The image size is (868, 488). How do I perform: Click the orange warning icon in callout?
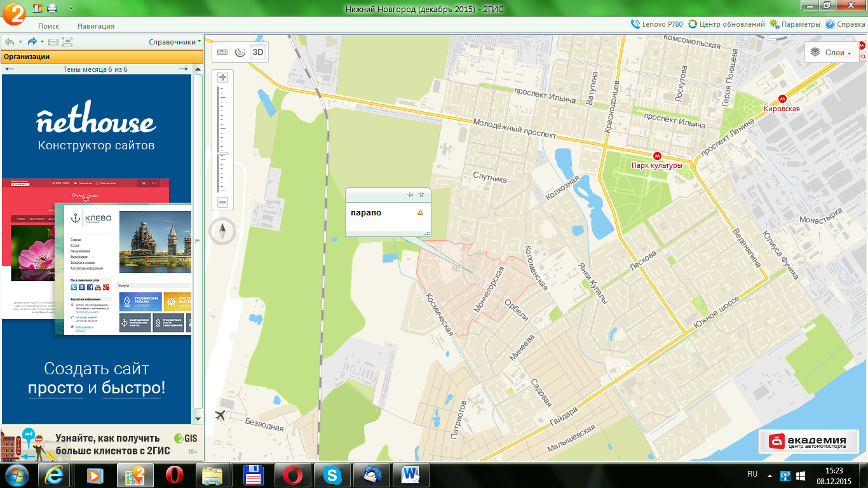420,212
